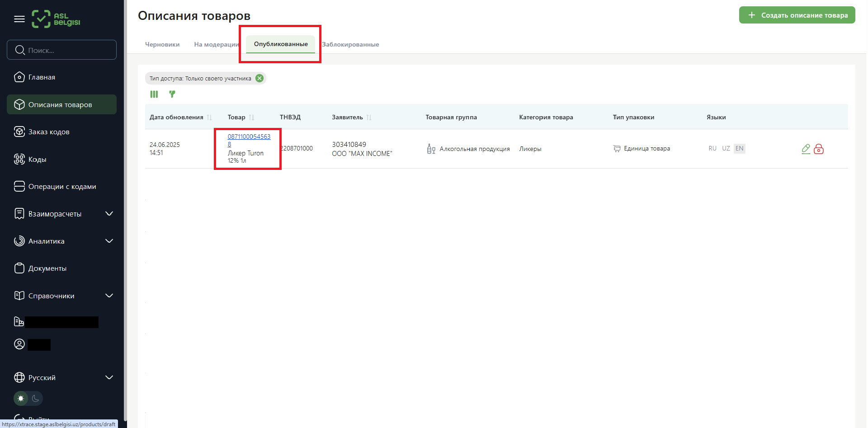The image size is (868, 428).
Task: Click the columns settings icon
Action: click(x=154, y=94)
